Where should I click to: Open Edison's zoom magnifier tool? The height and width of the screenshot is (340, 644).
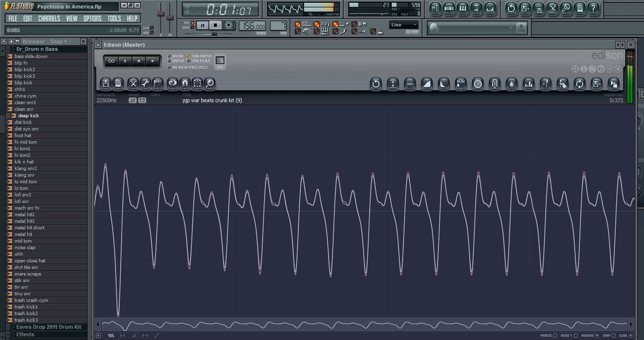pyautogui.click(x=210, y=84)
